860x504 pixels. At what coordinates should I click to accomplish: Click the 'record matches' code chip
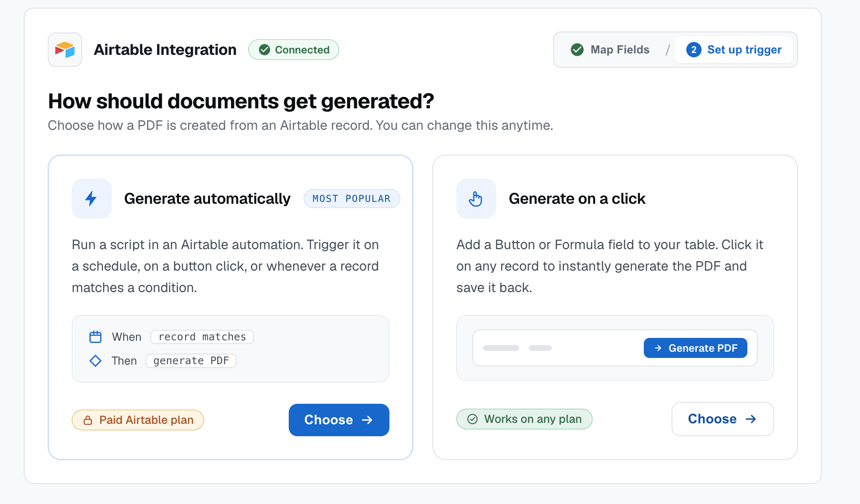[202, 337]
